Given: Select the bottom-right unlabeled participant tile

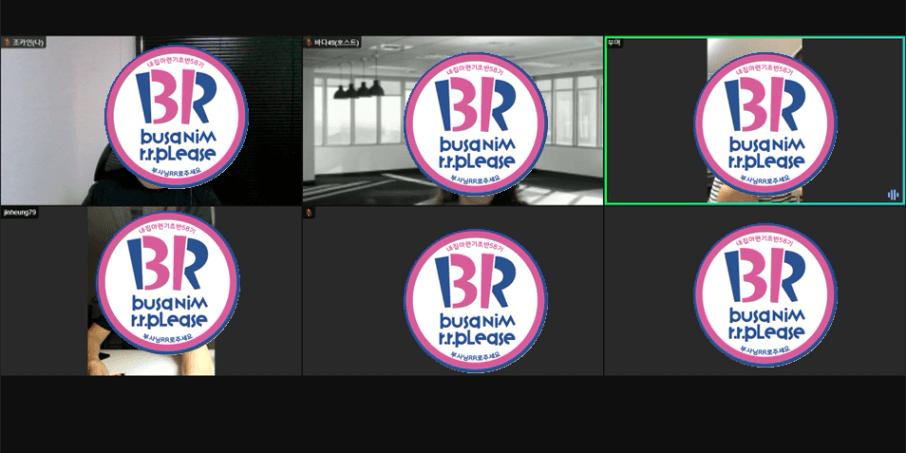Looking at the screenshot, I should pos(755,291).
